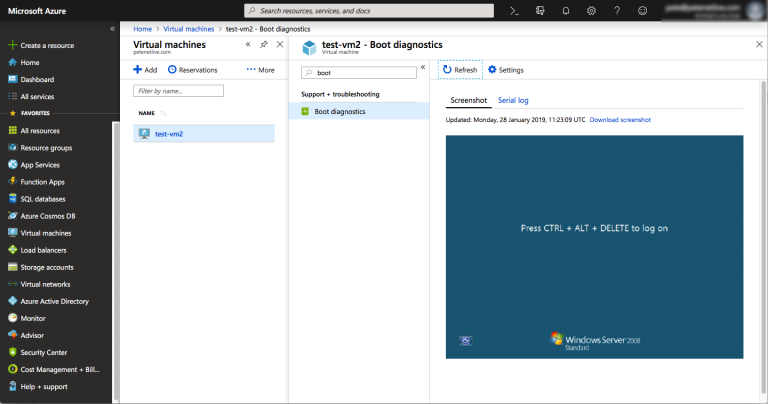This screenshot has height=404, width=768.
Task: Refresh the boot diagnostics
Action: pos(460,70)
